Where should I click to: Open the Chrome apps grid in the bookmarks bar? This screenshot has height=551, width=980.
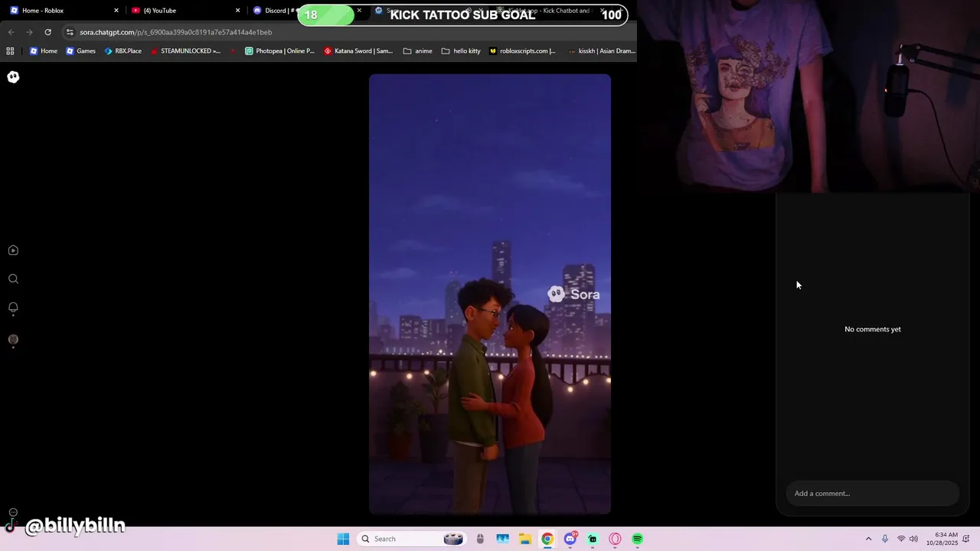click(x=10, y=51)
